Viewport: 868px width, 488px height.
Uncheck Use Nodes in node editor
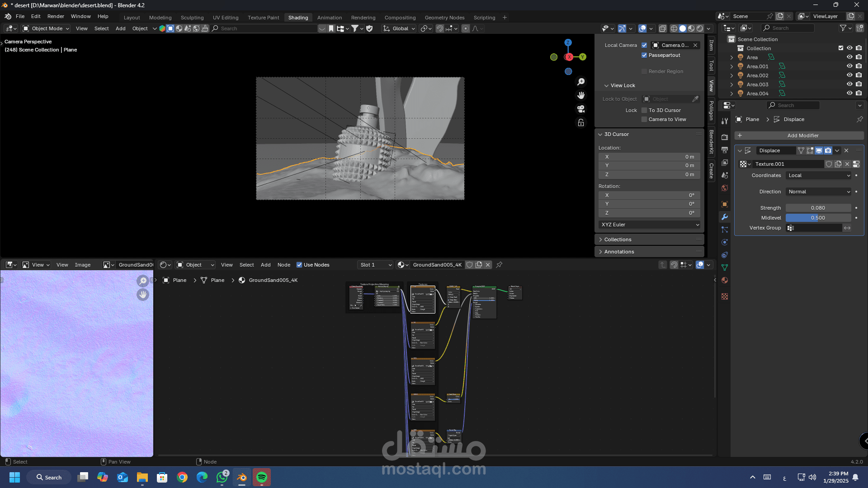299,265
